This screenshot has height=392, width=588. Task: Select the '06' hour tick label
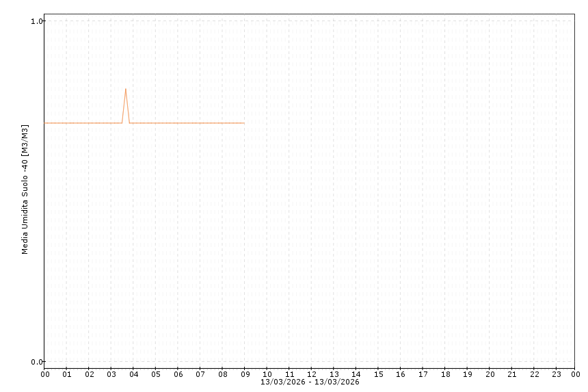(x=178, y=374)
